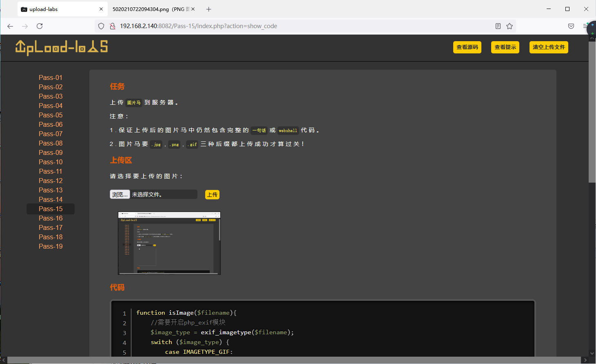
Task: Click the .png extension tag
Action: tap(174, 144)
